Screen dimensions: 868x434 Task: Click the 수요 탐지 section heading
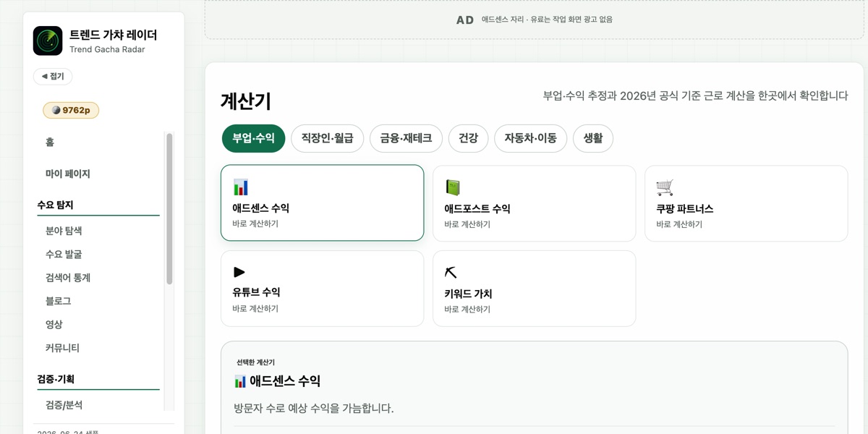click(55, 205)
